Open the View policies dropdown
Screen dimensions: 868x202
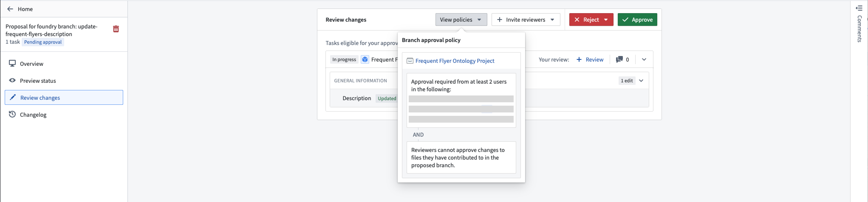(461, 20)
